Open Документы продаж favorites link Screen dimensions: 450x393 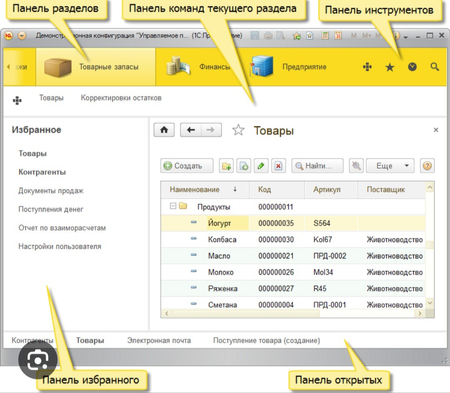click(x=51, y=191)
